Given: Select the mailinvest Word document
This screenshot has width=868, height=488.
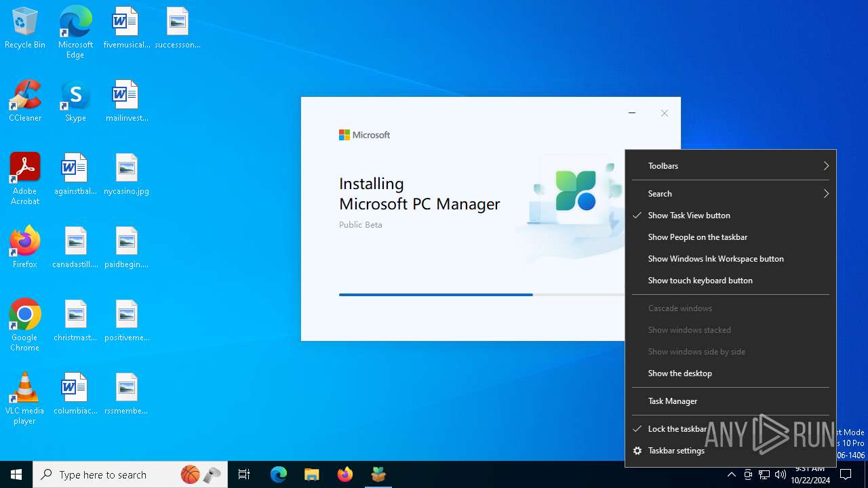Looking at the screenshot, I should click(126, 102).
